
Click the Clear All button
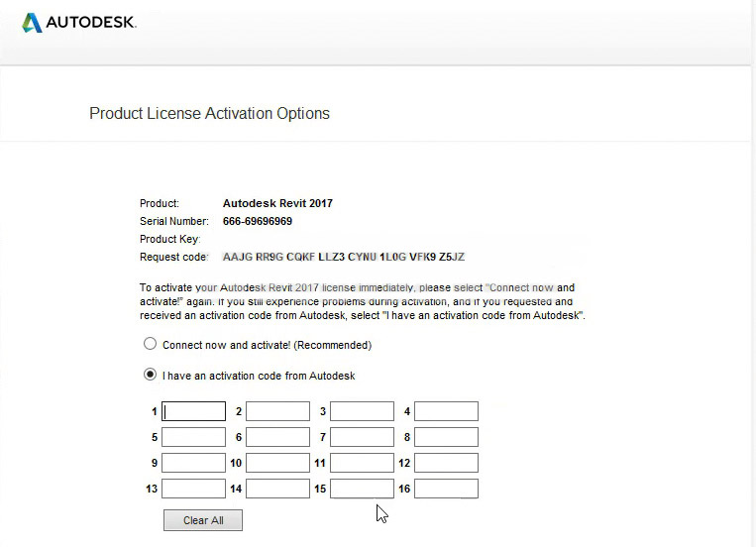coord(203,520)
